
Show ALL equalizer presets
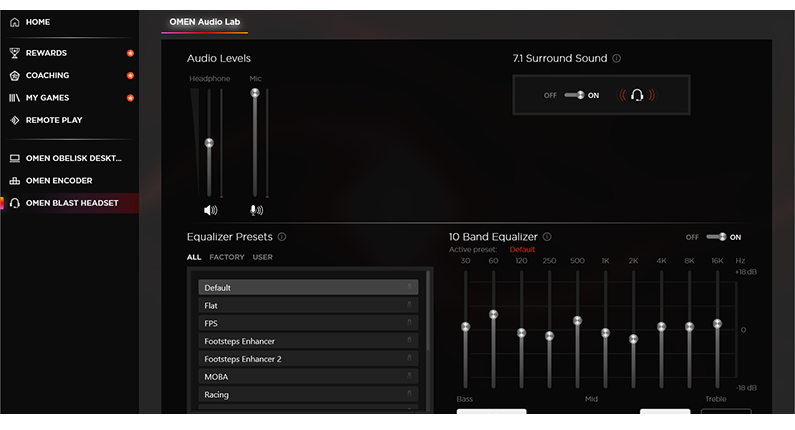[194, 257]
